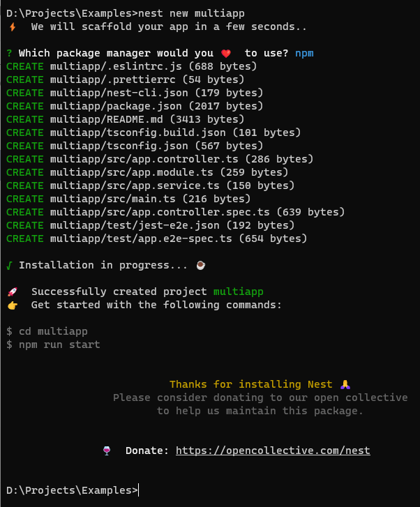Click the wine glass emoji by Donate
Viewport: 420px width, 507px height.
[107, 451]
